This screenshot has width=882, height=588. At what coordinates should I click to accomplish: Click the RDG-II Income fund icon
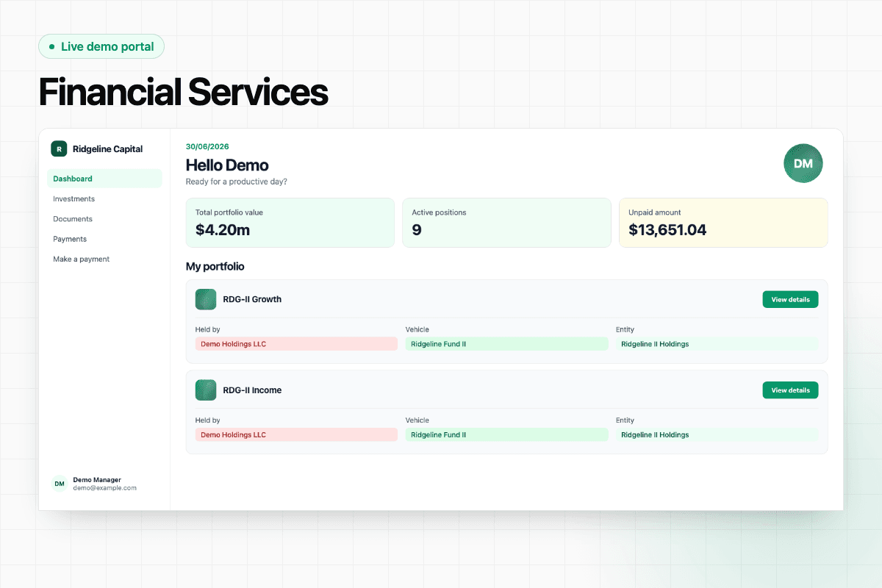[x=206, y=390]
